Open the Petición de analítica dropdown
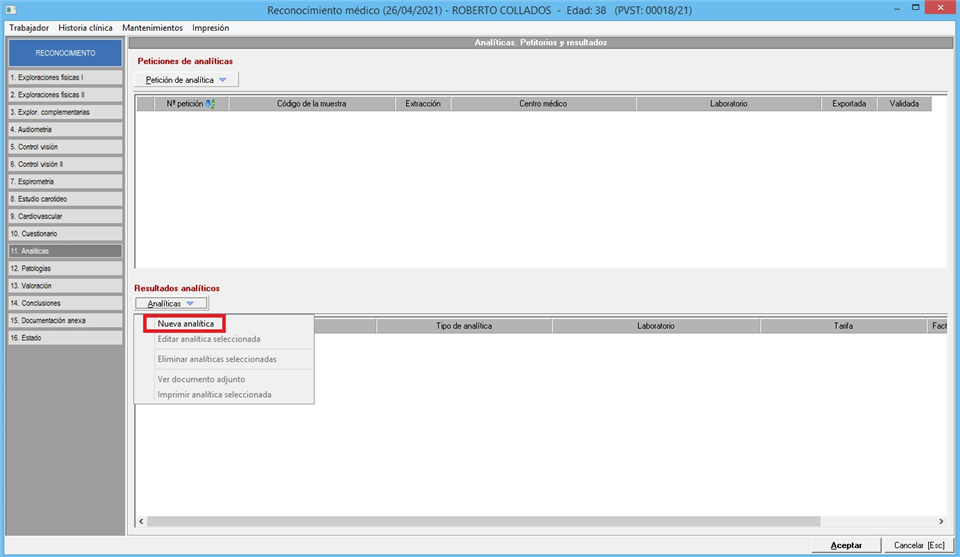Screen dimensions: 960x557 (187, 79)
